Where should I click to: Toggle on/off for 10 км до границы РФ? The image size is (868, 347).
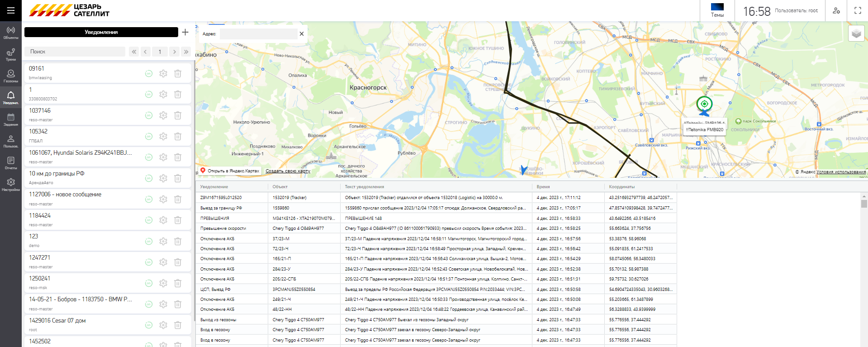(x=149, y=178)
